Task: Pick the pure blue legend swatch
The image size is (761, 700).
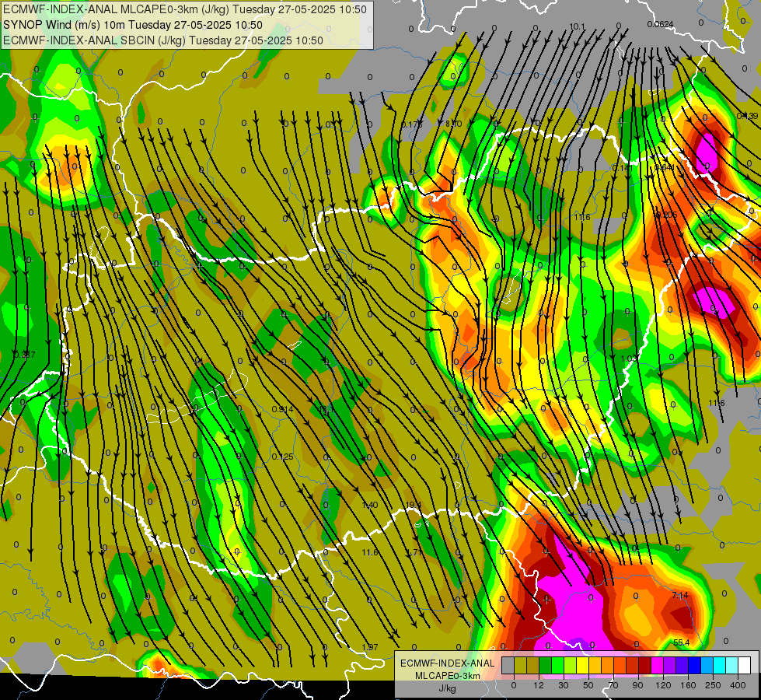Action: 695,665
